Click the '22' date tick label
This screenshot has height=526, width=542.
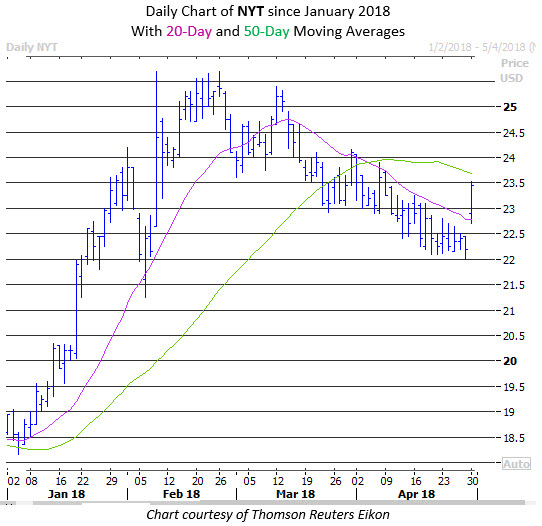point(82,481)
